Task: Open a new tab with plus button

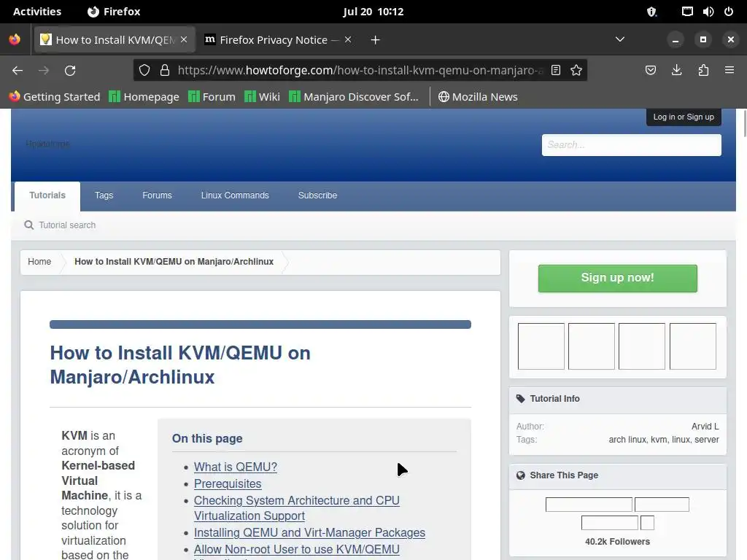Action: coord(376,40)
